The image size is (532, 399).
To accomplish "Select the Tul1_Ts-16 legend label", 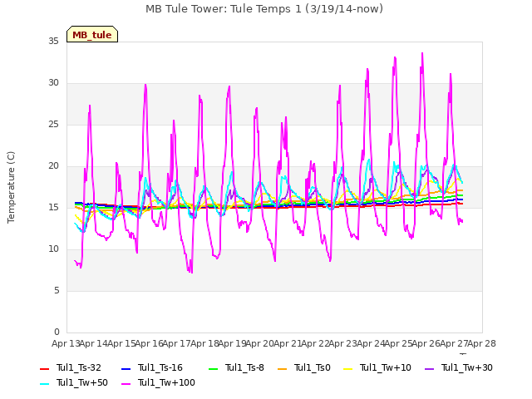I will [160, 367].
